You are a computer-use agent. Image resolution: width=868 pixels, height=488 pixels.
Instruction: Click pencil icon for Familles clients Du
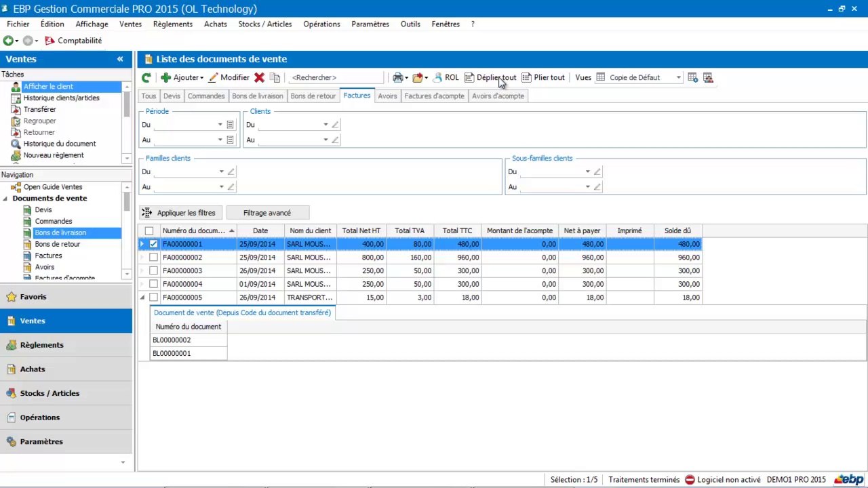tap(231, 171)
